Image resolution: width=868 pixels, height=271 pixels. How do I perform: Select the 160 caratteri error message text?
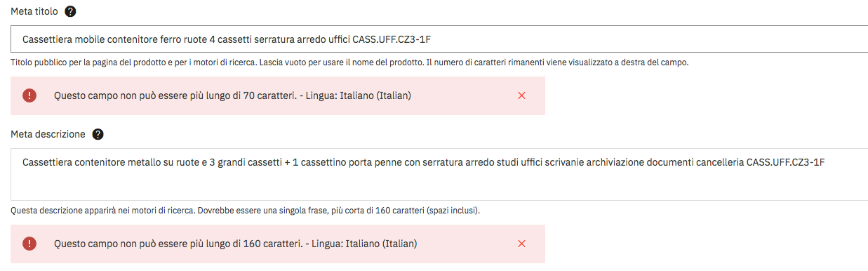236,244
